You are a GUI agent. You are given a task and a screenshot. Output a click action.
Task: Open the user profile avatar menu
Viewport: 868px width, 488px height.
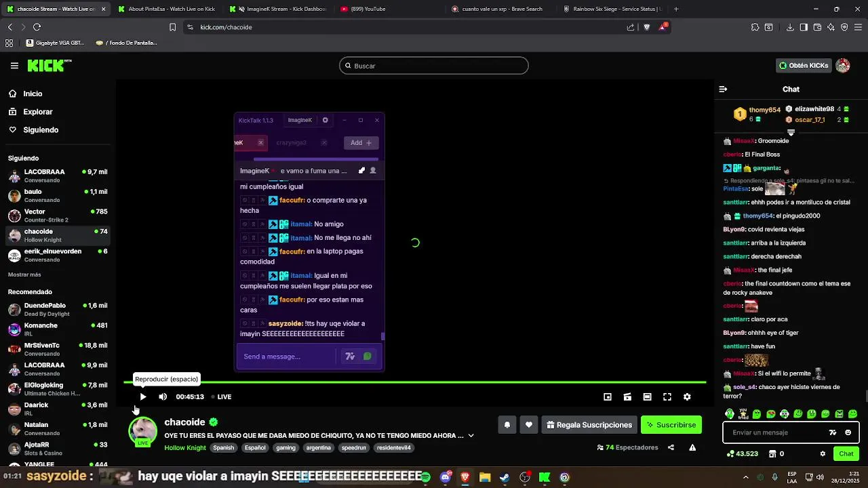(x=843, y=66)
